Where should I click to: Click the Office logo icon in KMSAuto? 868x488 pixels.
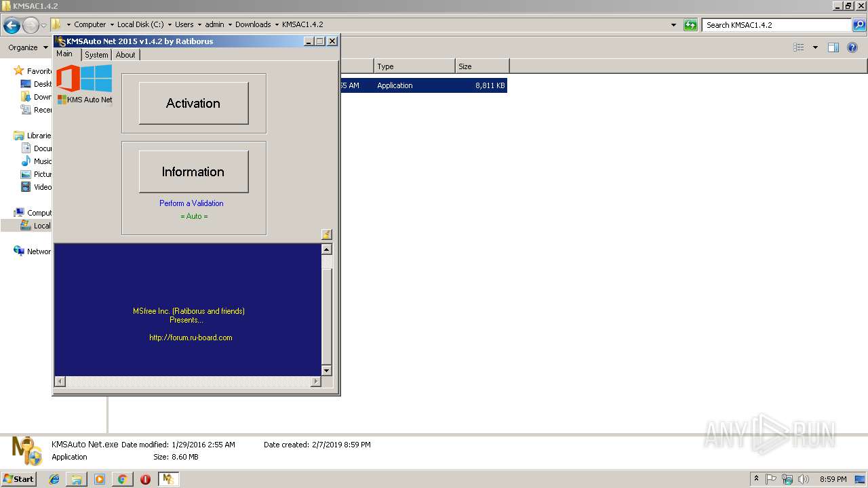pos(68,78)
